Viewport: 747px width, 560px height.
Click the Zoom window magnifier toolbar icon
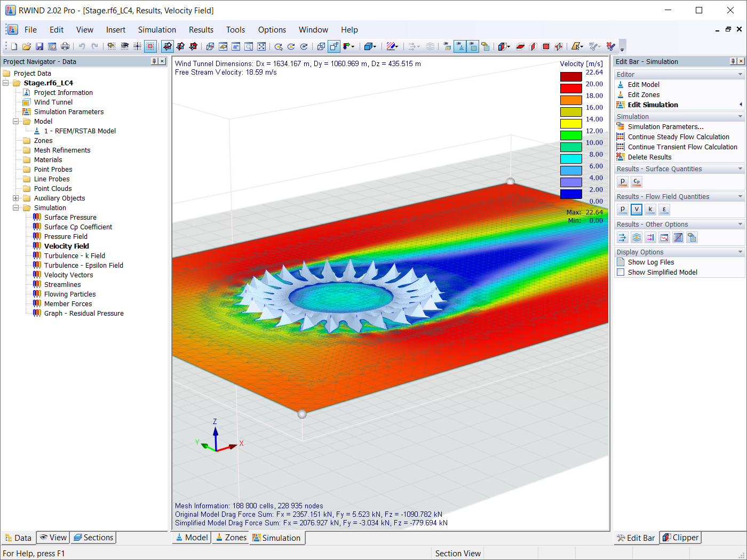249,46
